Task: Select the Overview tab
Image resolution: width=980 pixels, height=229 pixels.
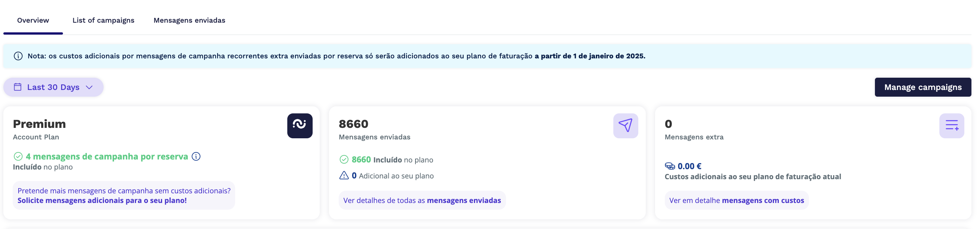Action: click(33, 20)
